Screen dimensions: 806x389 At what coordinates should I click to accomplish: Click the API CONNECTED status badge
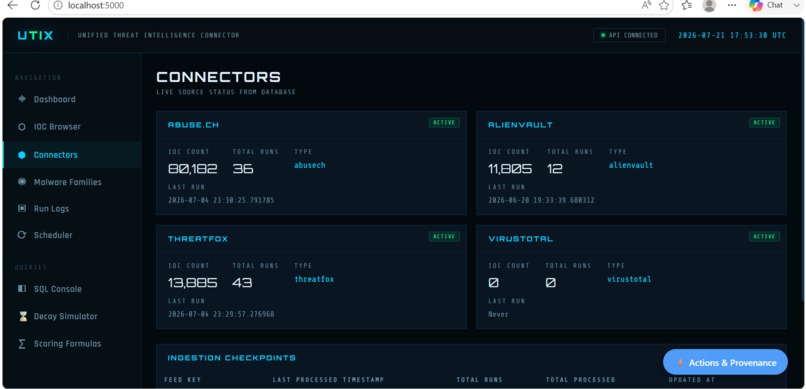(629, 35)
